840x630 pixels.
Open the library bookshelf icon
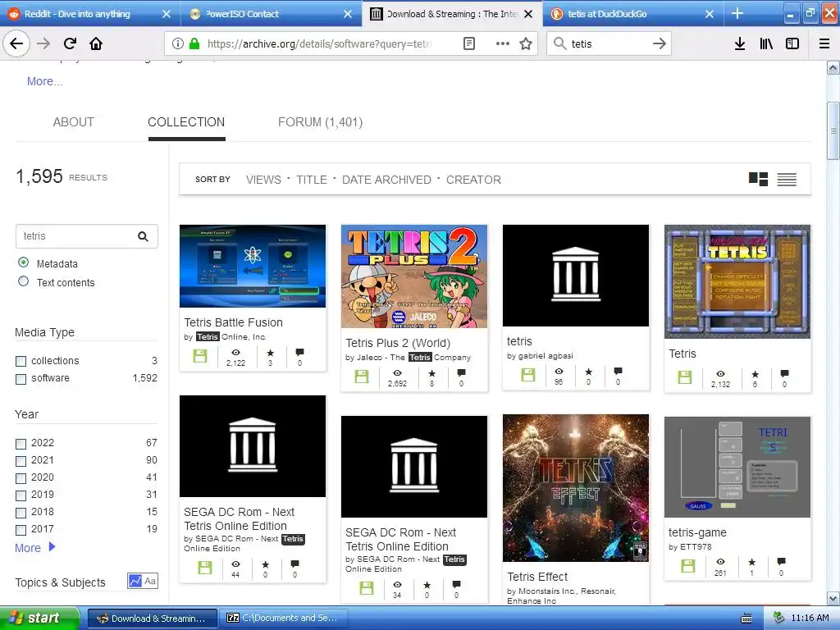766,43
